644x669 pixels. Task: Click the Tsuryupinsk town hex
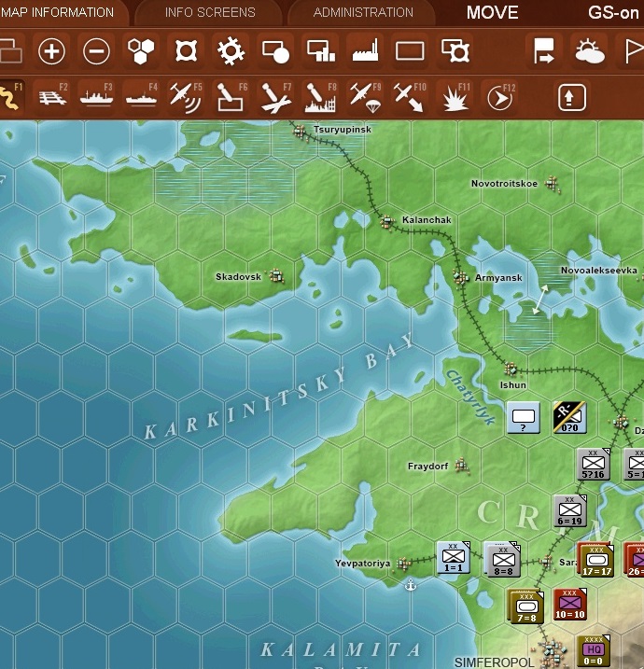pyautogui.click(x=300, y=132)
